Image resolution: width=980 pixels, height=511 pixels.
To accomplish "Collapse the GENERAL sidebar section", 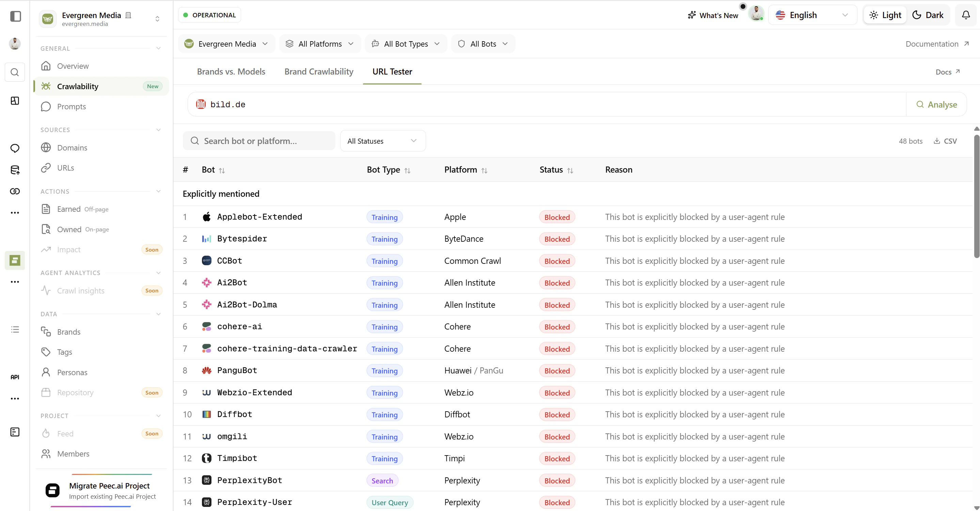I will coord(158,48).
